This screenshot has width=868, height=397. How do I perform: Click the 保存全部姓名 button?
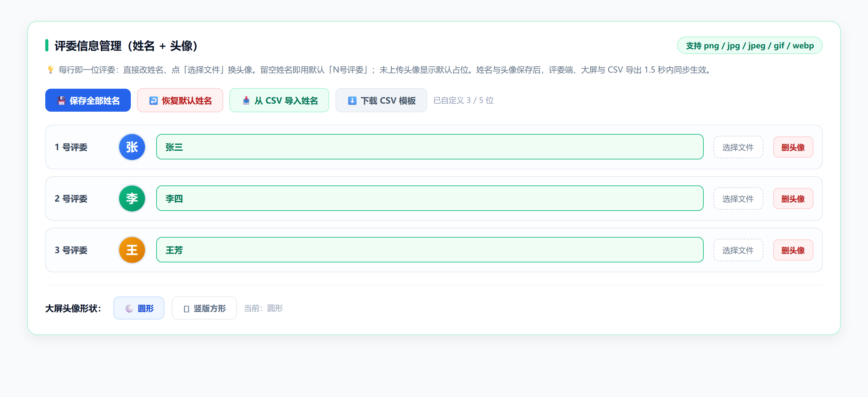(88, 100)
